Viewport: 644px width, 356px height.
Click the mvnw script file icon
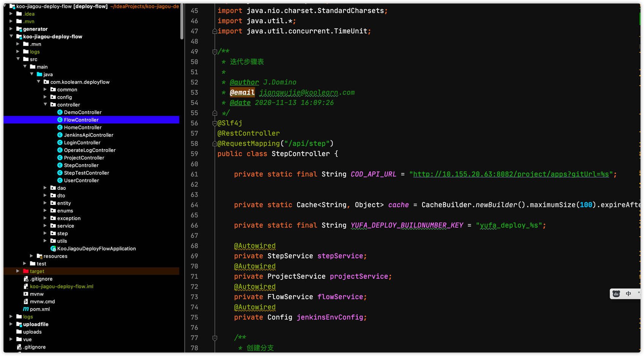point(26,294)
